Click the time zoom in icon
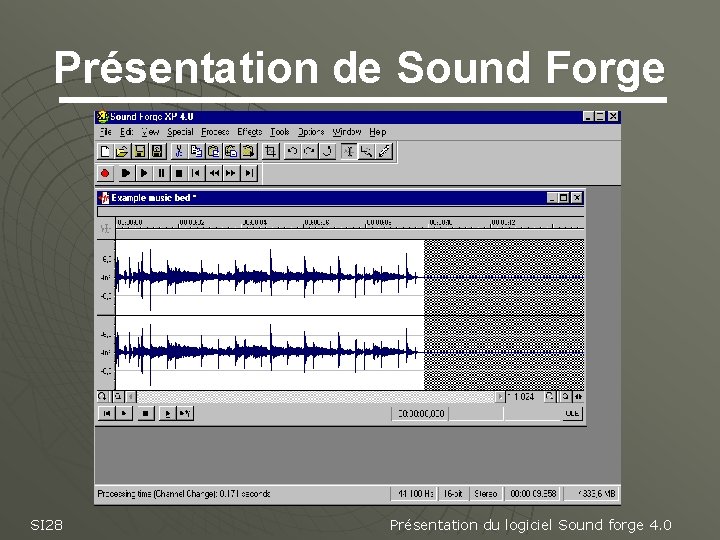The width and height of the screenshot is (720, 540). [549, 396]
